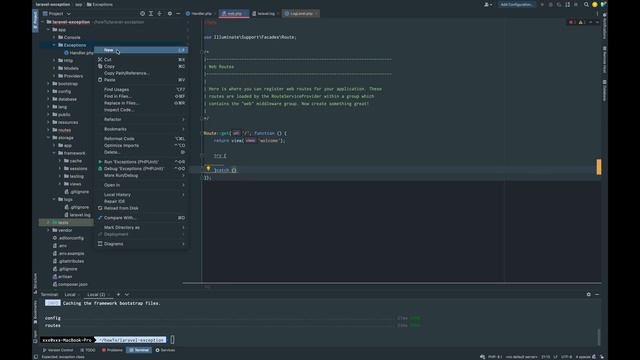This screenshot has height=360, width=640.
Task: Click the yellow lightbulb quick-fix icon
Action: [x=208, y=168]
